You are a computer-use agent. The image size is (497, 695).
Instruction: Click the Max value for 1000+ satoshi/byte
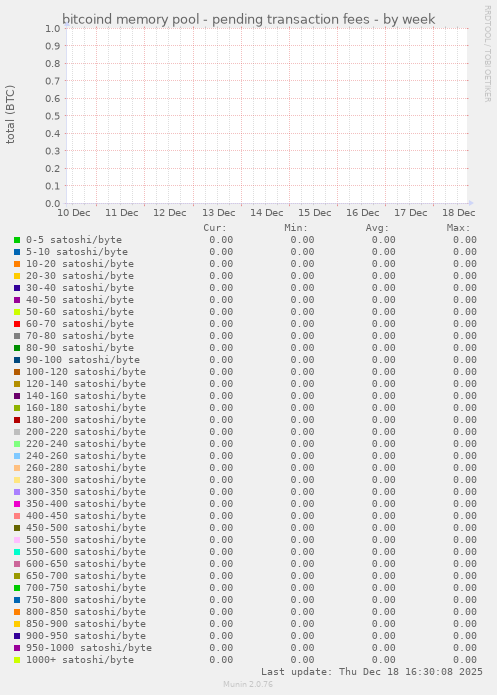pos(465,660)
